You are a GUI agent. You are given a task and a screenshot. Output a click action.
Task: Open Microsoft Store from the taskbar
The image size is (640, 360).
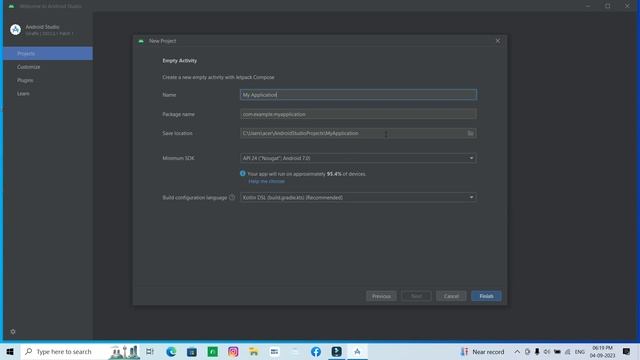click(192, 351)
